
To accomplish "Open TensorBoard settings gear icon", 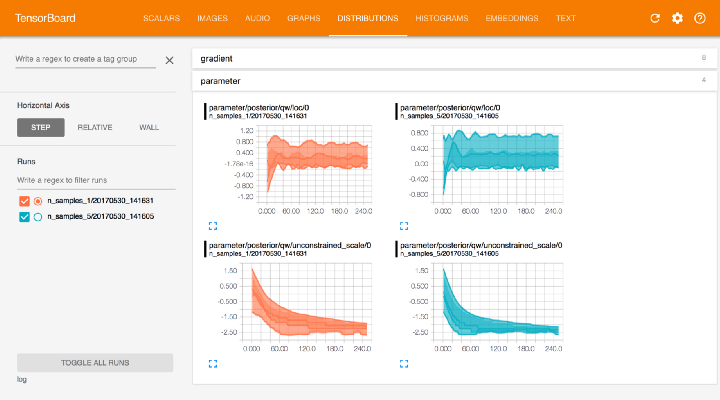I will 677,18.
